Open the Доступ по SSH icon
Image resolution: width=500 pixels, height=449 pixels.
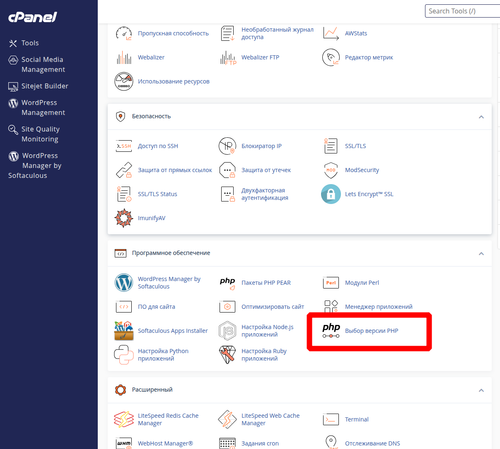coord(124,146)
